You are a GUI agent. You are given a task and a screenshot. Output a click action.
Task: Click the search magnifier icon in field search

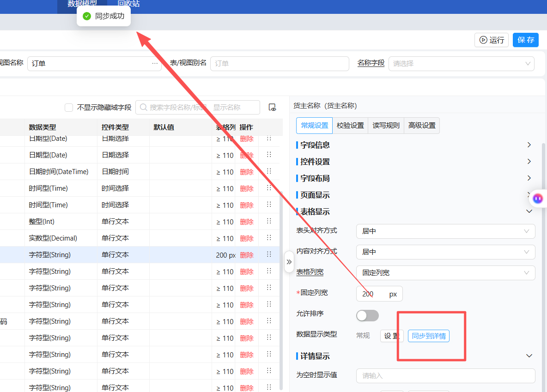pos(143,108)
